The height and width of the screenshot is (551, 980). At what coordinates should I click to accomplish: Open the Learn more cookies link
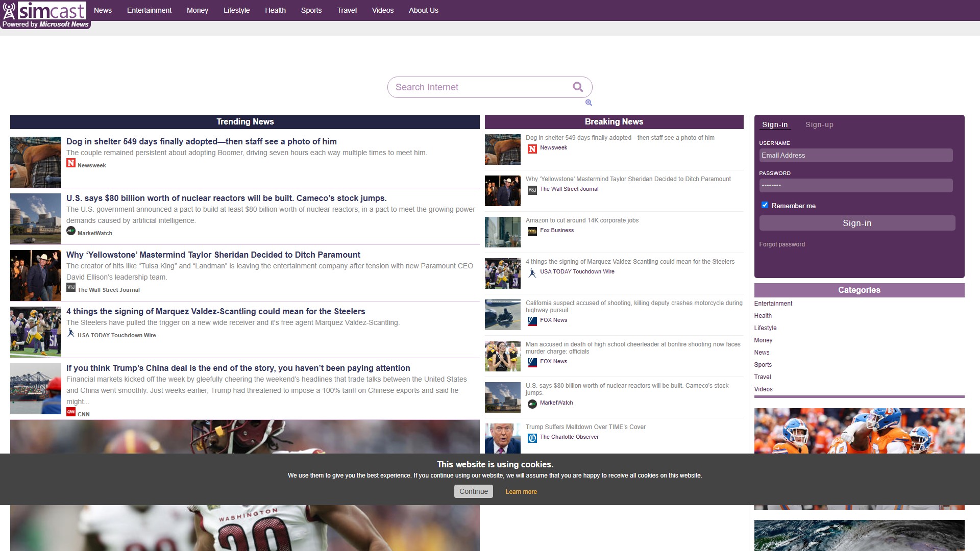[521, 492]
